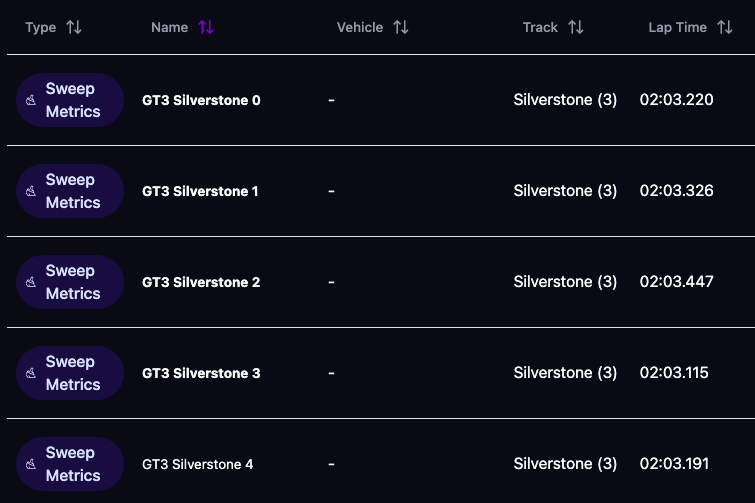The height and width of the screenshot is (503, 755).
Task: Click the Type column header label
Action: coord(41,27)
